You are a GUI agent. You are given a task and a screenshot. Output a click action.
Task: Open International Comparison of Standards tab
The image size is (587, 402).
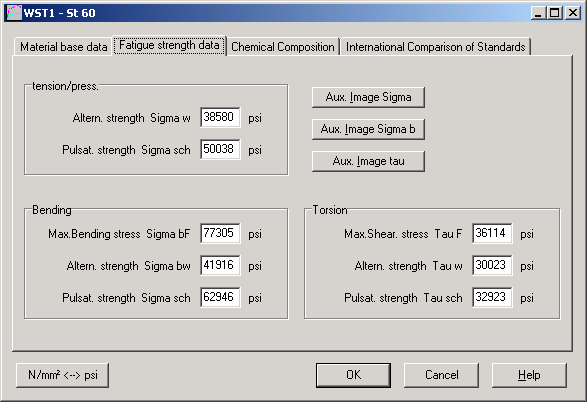pyautogui.click(x=435, y=47)
